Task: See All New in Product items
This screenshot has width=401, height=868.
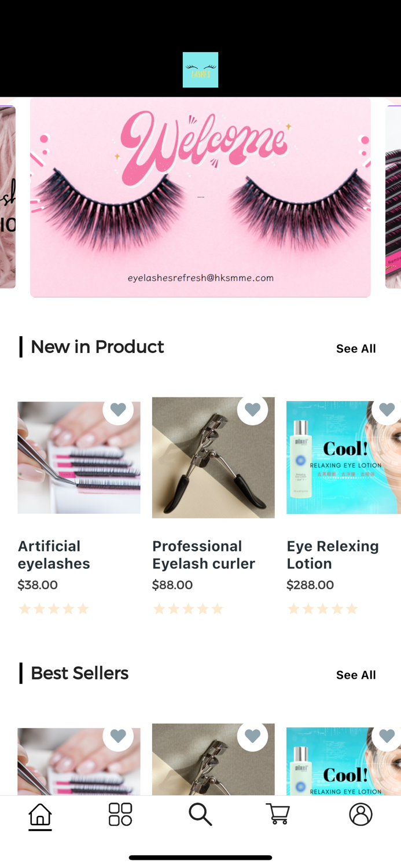Action: coord(356,348)
